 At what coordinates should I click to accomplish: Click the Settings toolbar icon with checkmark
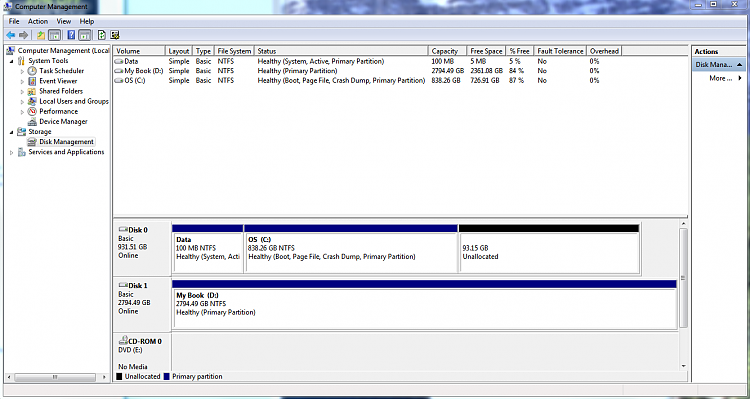pyautogui.click(x=115, y=35)
